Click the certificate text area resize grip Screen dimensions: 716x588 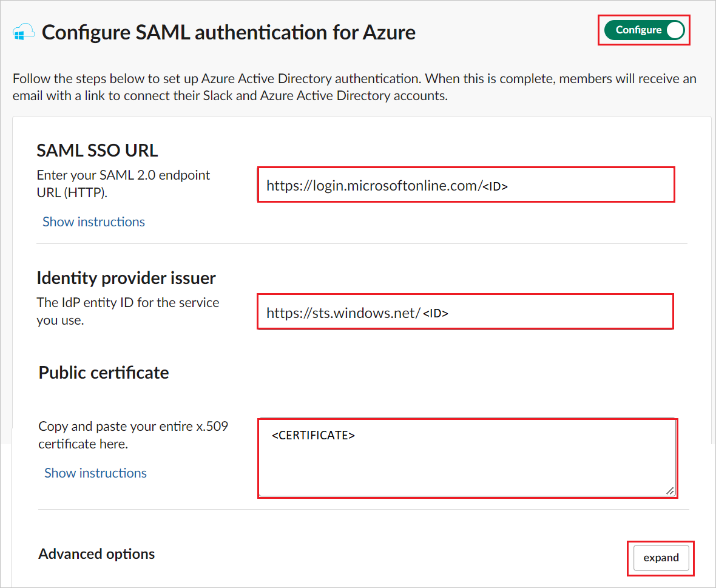pos(669,491)
